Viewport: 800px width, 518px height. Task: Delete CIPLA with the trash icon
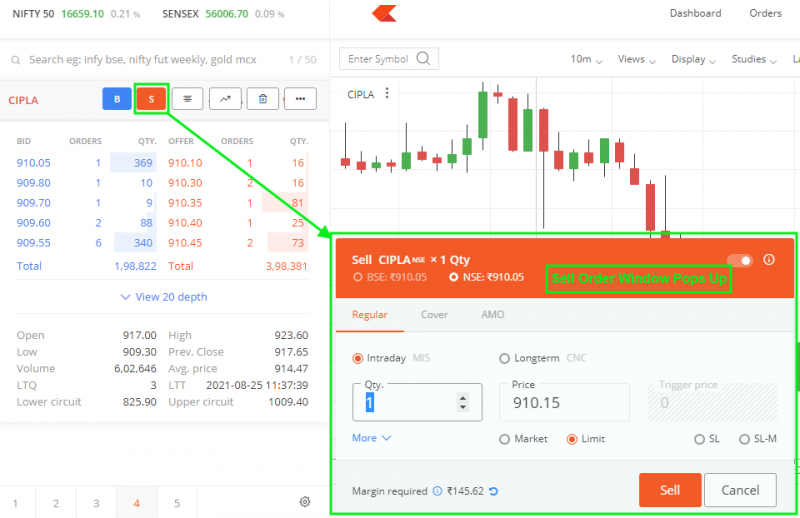click(x=263, y=99)
